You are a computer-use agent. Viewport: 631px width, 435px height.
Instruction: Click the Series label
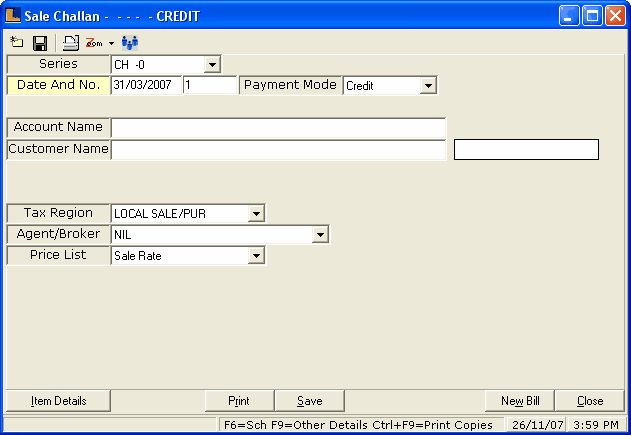coord(58,64)
